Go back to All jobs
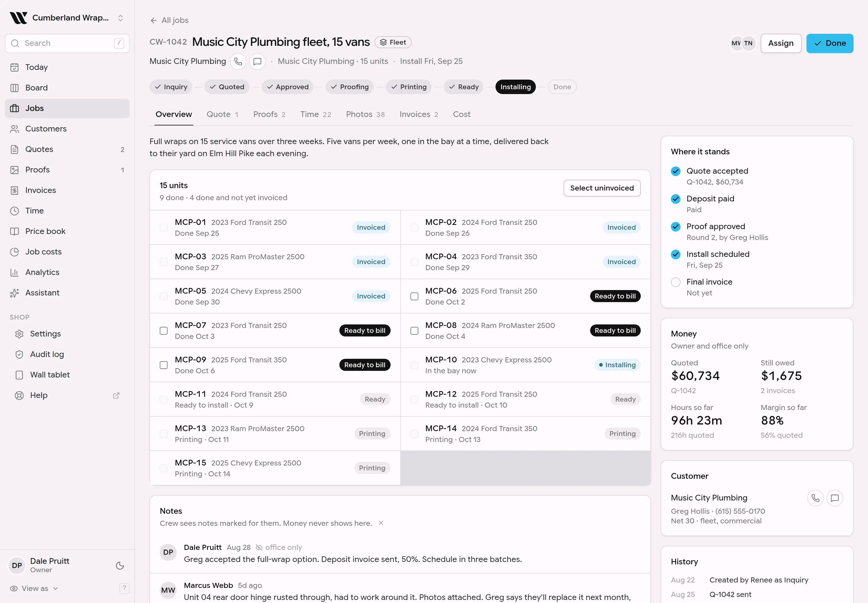The width and height of the screenshot is (868, 603). [169, 20]
